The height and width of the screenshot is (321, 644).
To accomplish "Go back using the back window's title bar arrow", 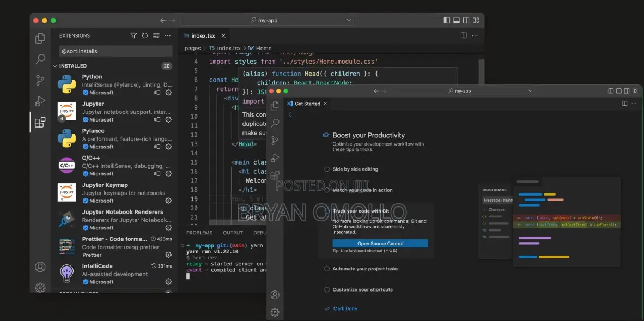I will pos(163,20).
